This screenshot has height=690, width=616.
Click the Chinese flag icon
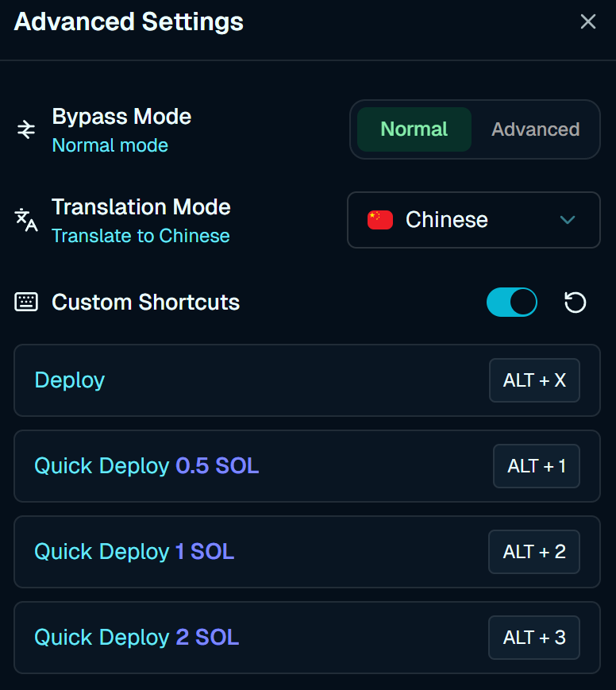tap(380, 220)
